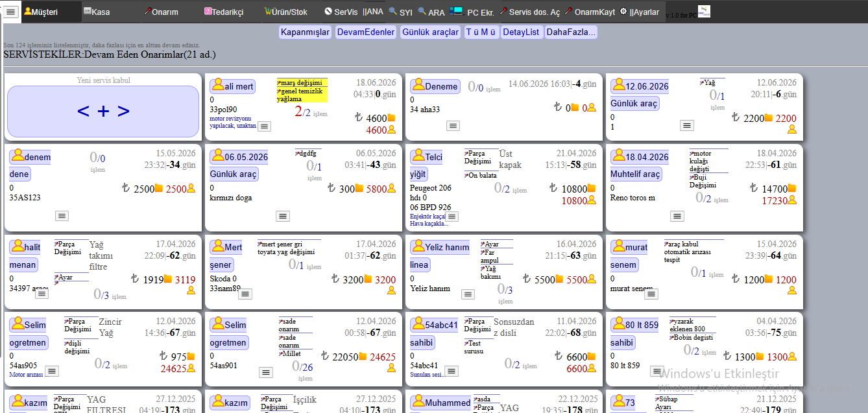Open Motor arızası note link

tap(26, 375)
